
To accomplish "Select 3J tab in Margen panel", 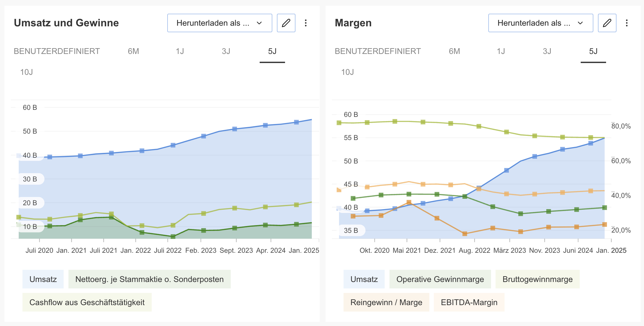I will tap(547, 51).
